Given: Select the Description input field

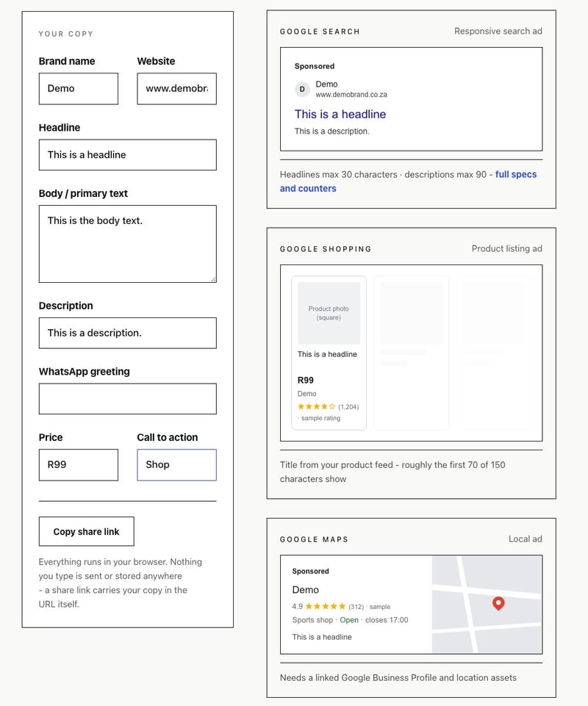Looking at the screenshot, I should click(x=127, y=334).
